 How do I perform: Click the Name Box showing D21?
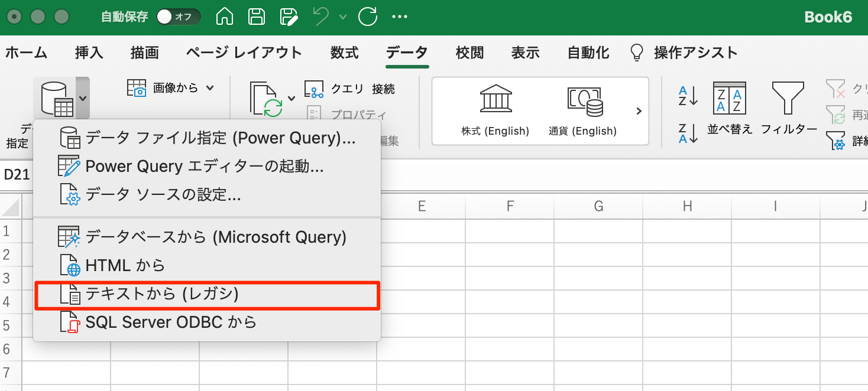click(x=17, y=174)
